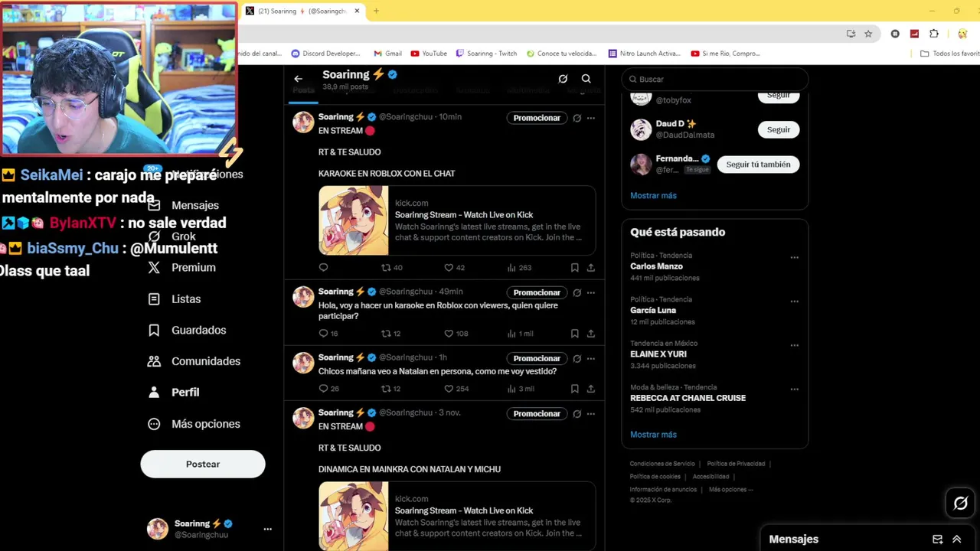This screenshot has width=980, height=551.
Task: Click Mostrar más under Qué está pasando
Action: [653, 435]
